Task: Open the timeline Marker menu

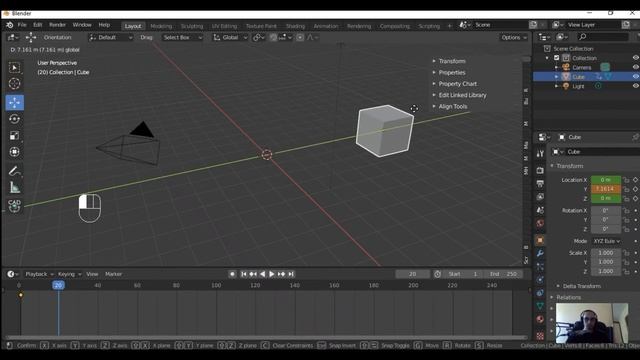Action: click(113, 274)
